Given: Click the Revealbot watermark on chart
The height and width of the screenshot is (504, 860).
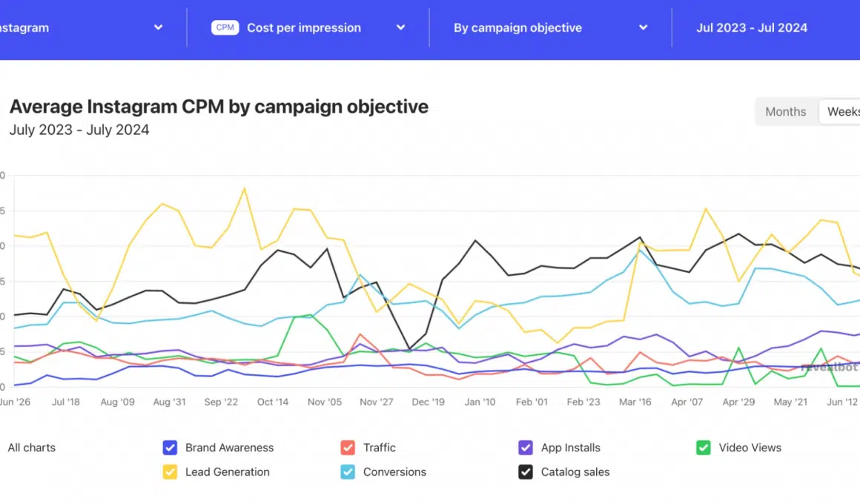Looking at the screenshot, I should (x=830, y=367).
